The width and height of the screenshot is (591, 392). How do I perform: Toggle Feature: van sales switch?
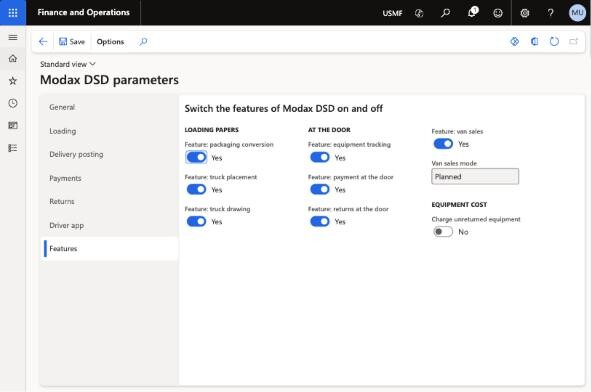(443, 144)
